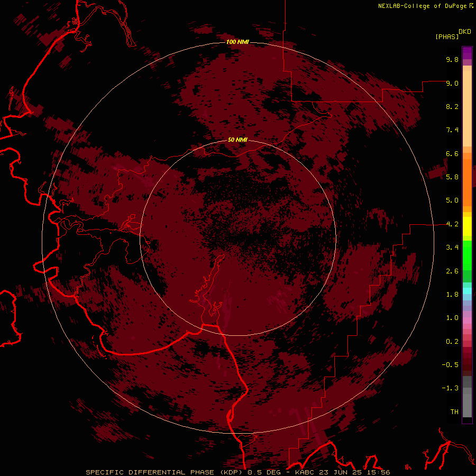The image size is (476, 476).
Task: Pick the bright green segment of the color bar
Action: (x=467, y=257)
